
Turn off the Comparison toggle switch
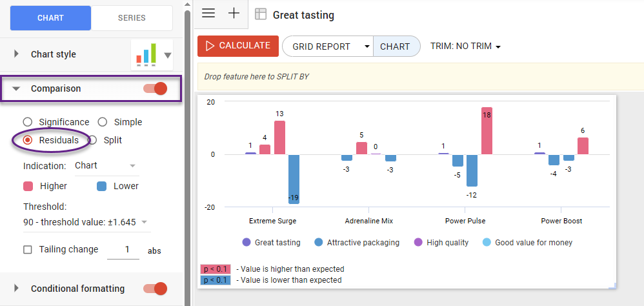(x=155, y=88)
